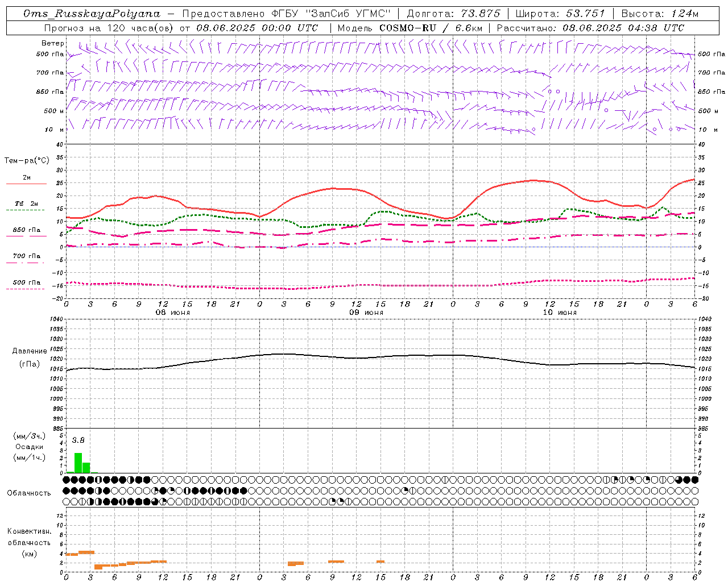Click the '09 июня' date label

(366, 313)
